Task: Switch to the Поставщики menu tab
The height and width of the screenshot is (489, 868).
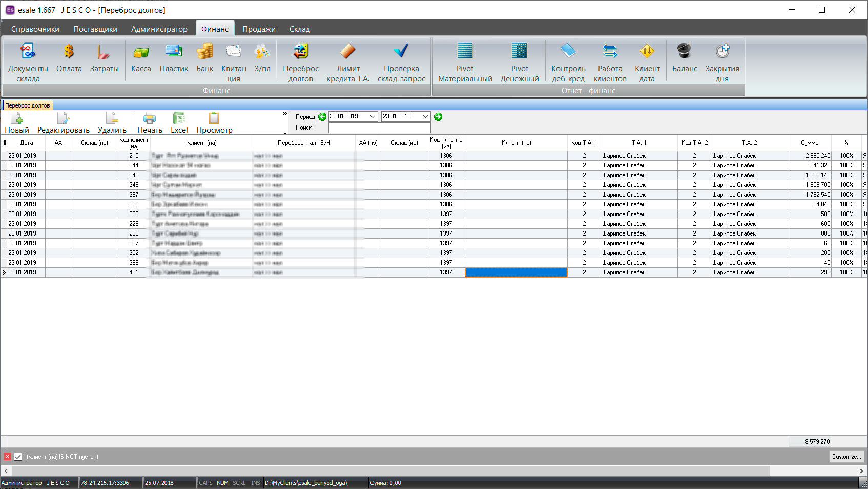Action: (95, 29)
